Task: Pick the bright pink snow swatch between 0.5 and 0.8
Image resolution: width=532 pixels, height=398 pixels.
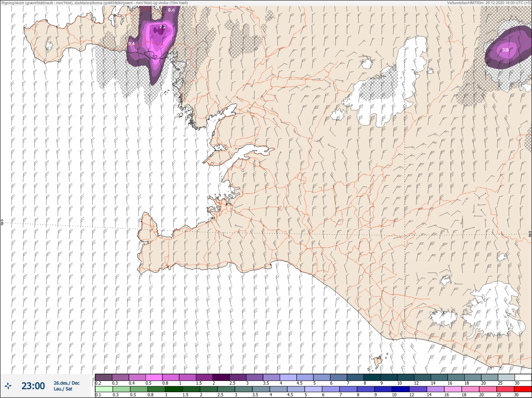Action: 154,377
